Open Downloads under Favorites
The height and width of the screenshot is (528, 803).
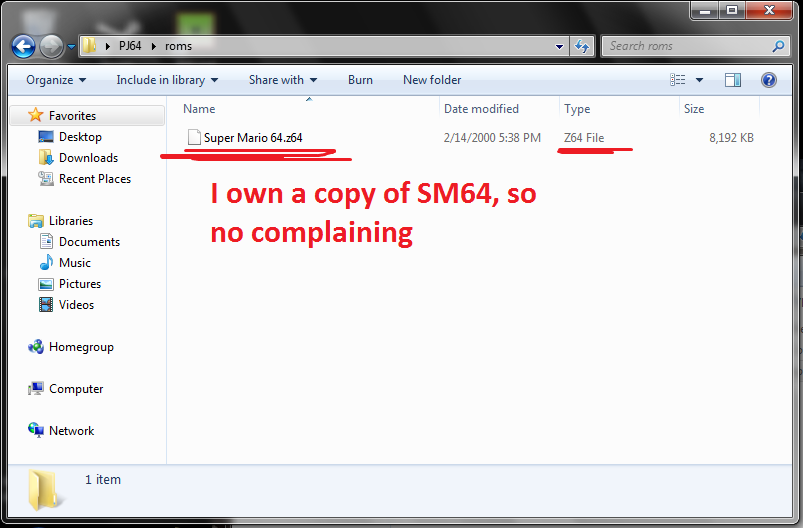pyautogui.click(x=89, y=158)
